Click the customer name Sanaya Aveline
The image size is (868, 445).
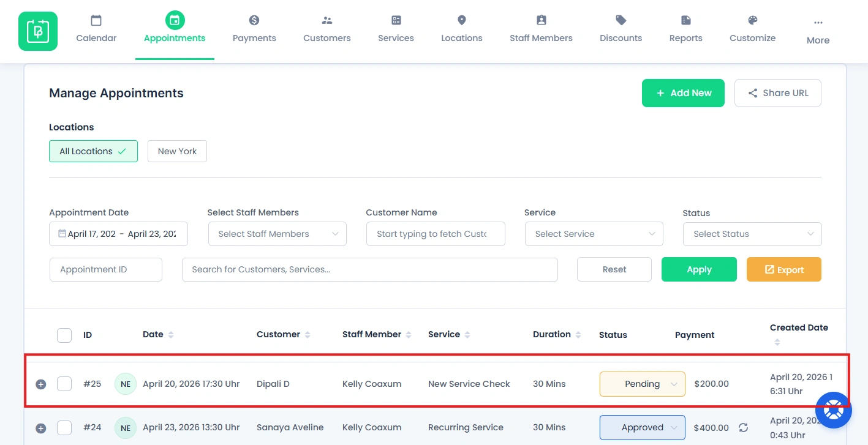tap(290, 427)
